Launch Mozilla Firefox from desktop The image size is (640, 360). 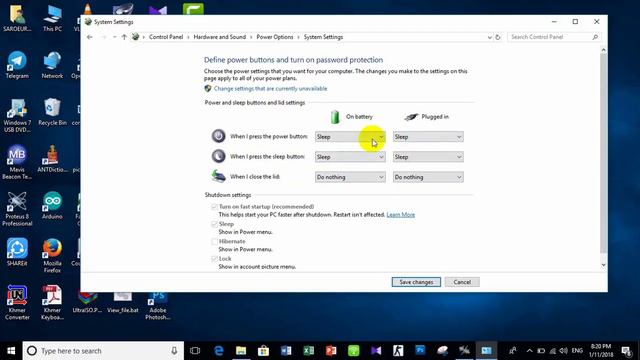52,256
